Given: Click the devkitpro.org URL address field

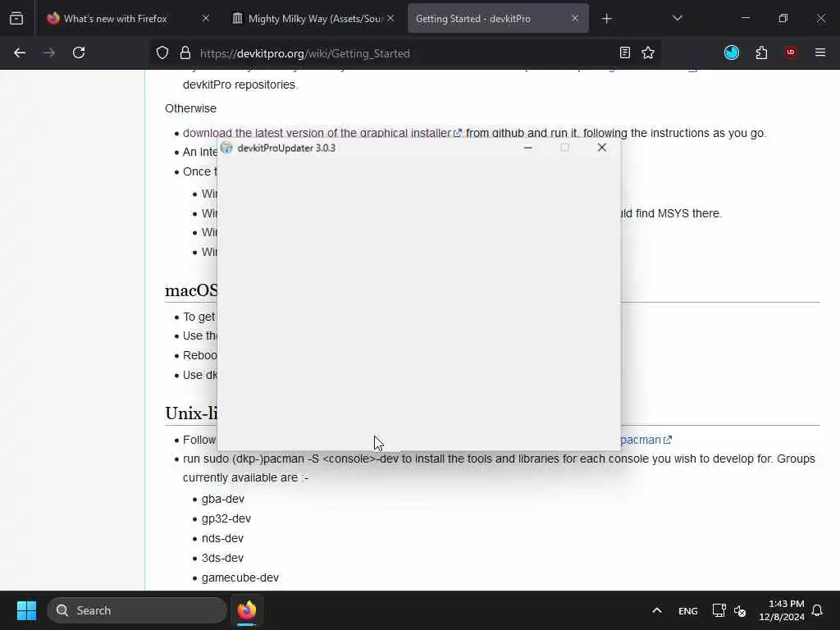Looking at the screenshot, I should pos(404,53).
